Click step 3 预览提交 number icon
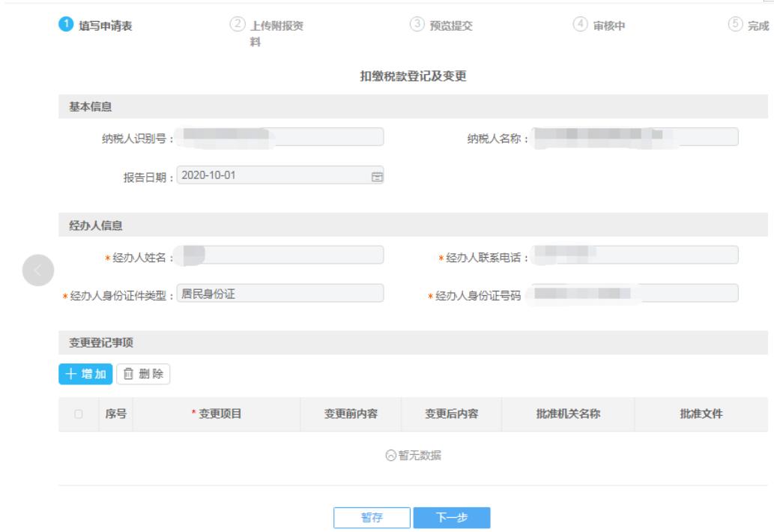This screenshot has height=532, width=774. (x=416, y=25)
